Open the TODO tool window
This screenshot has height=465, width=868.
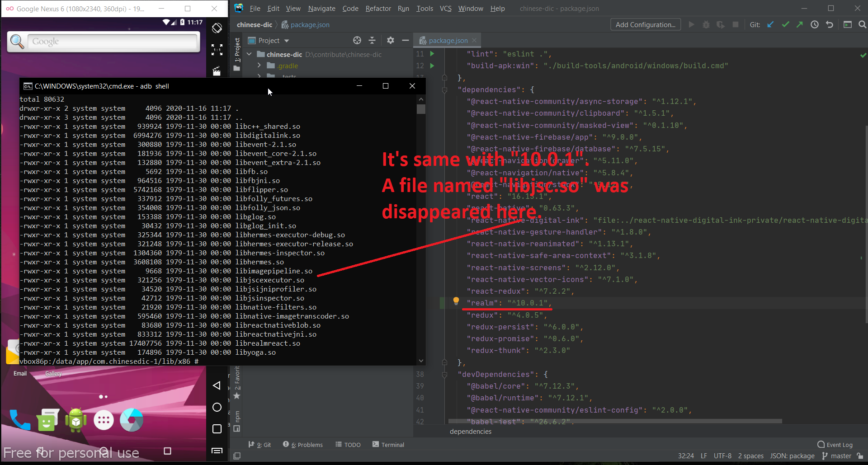tap(348, 445)
